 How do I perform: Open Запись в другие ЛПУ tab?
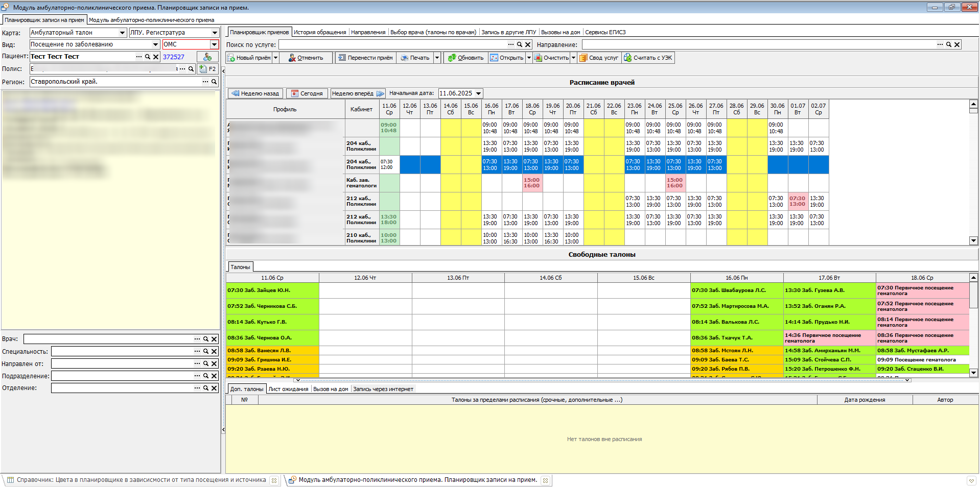pos(509,32)
